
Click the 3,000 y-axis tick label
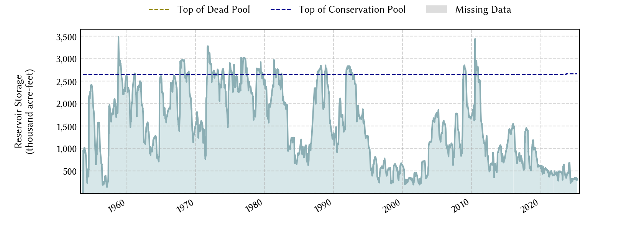coord(67,59)
